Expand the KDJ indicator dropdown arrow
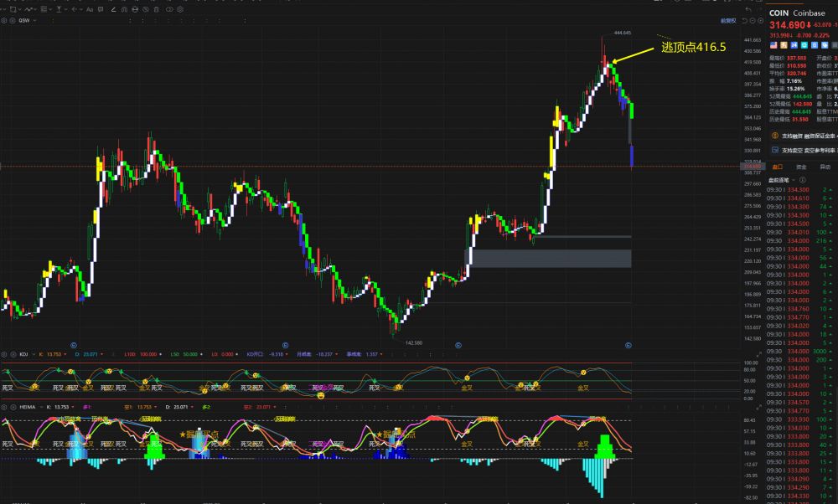The height and width of the screenshot is (504, 838). coord(34,354)
